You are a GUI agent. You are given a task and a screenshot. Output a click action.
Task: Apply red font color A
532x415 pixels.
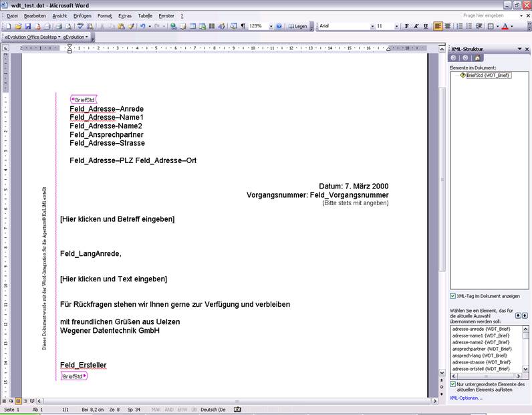coord(505,26)
